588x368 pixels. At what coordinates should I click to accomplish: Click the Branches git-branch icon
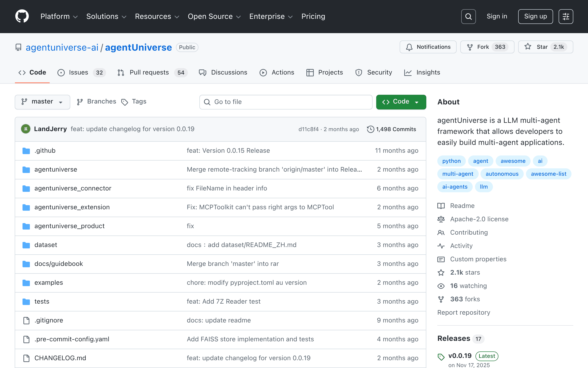click(x=80, y=102)
